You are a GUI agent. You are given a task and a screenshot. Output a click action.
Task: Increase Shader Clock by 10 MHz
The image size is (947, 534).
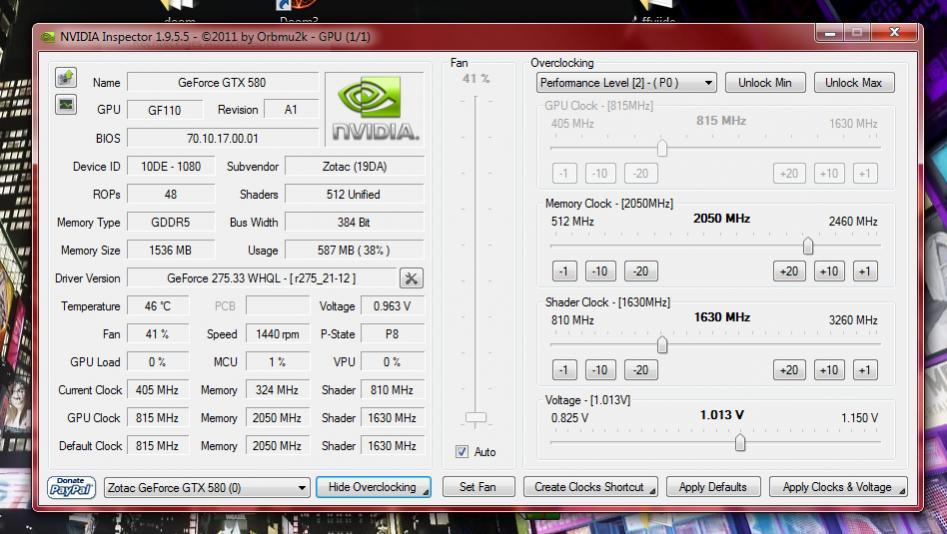point(829,370)
